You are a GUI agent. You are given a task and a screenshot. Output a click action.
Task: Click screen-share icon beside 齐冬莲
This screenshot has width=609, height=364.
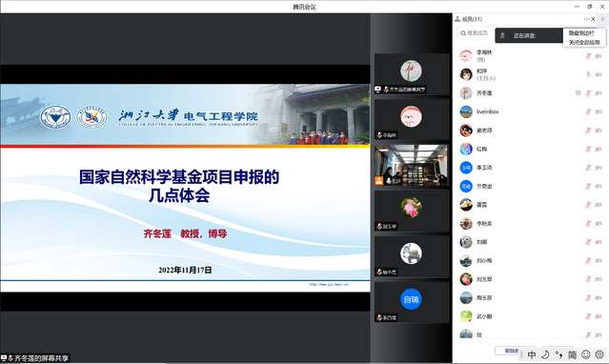click(x=579, y=93)
